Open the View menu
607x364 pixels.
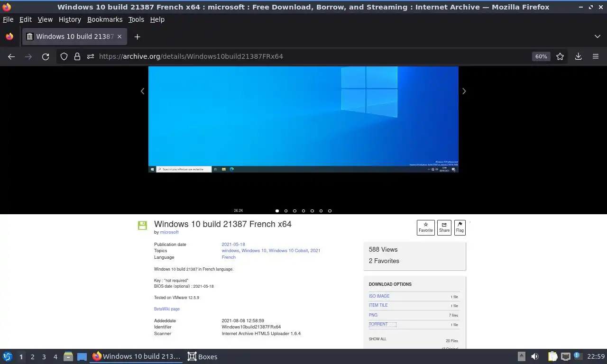(x=45, y=19)
